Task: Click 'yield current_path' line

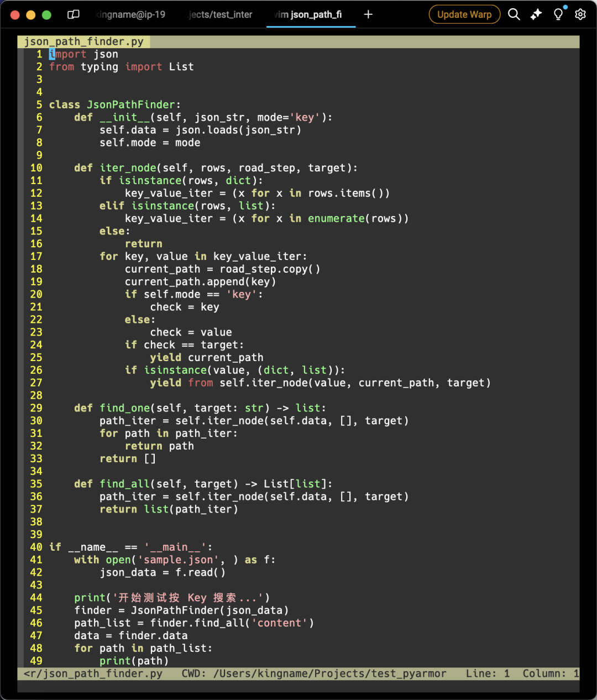Action: [x=207, y=358]
